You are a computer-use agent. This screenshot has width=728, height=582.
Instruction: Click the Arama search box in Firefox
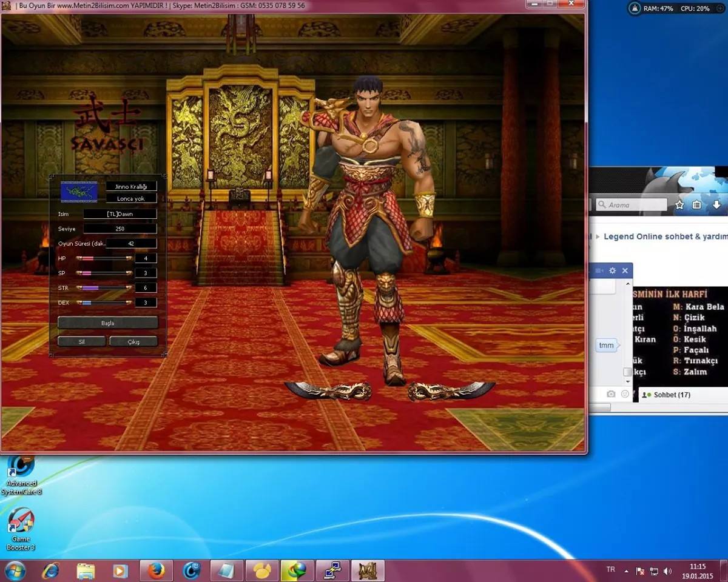click(631, 205)
